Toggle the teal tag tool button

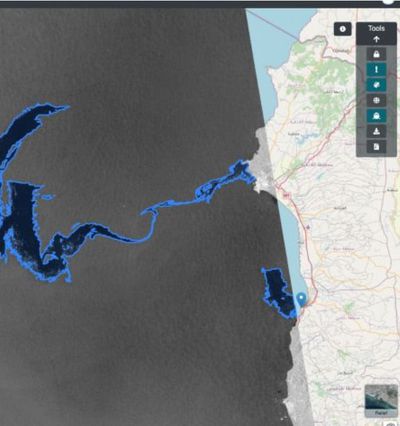pyautogui.click(x=376, y=85)
